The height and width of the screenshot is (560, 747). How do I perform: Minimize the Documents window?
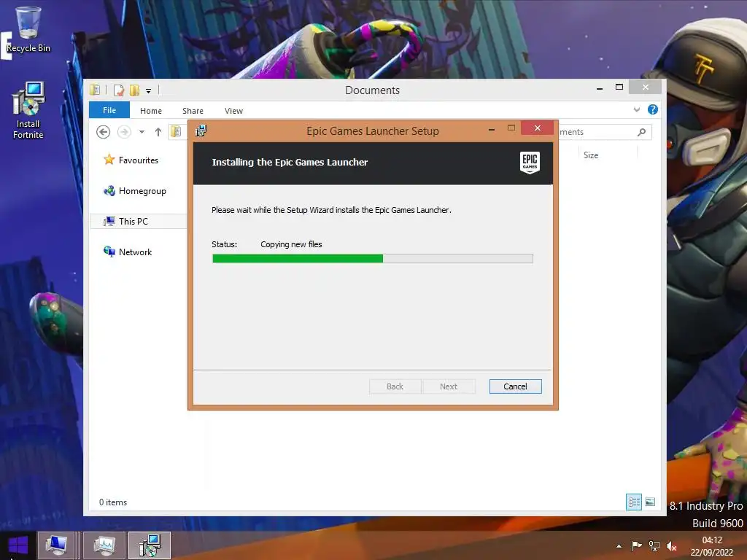pos(600,87)
